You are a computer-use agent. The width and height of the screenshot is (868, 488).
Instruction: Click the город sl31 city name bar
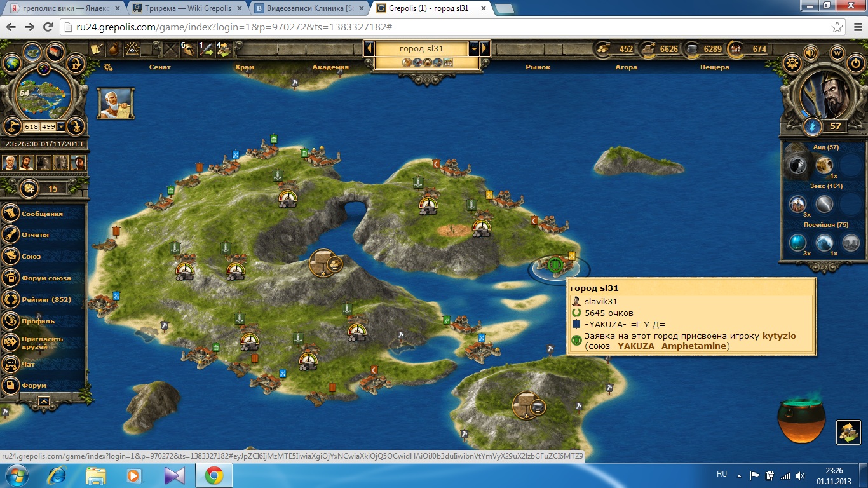[421, 49]
